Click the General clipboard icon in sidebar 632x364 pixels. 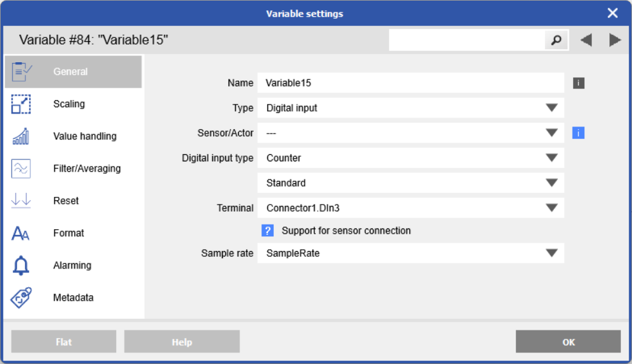[22, 72]
